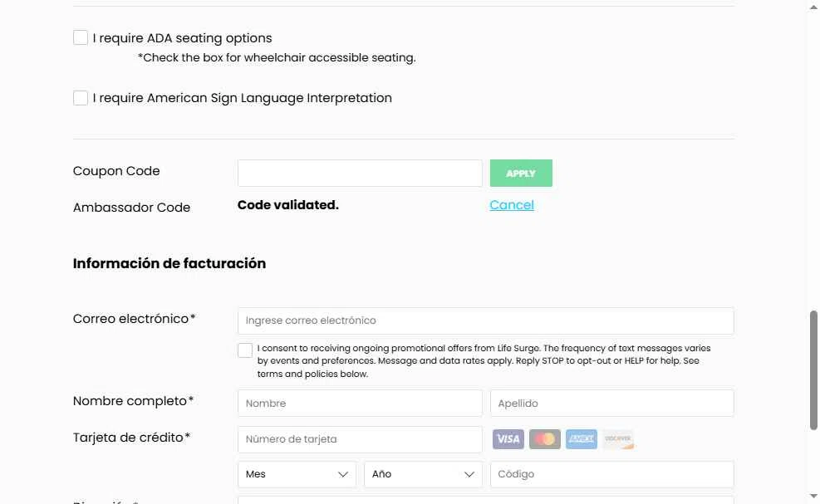Cancel the validated Ambassador Code
Image resolution: width=820 pixels, height=504 pixels.
[x=512, y=205]
